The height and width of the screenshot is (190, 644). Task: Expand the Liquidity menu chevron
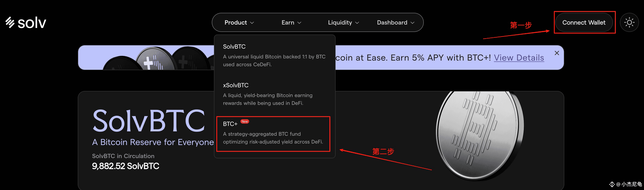pos(357,23)
